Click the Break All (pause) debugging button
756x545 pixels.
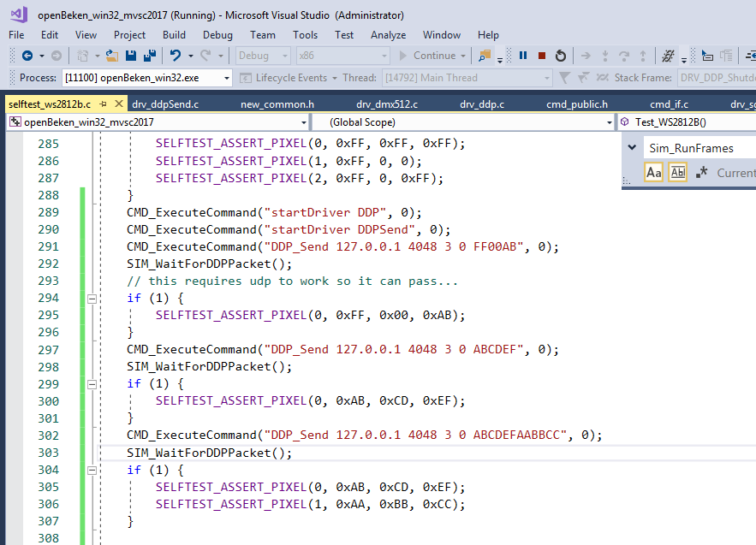[523, 56]
